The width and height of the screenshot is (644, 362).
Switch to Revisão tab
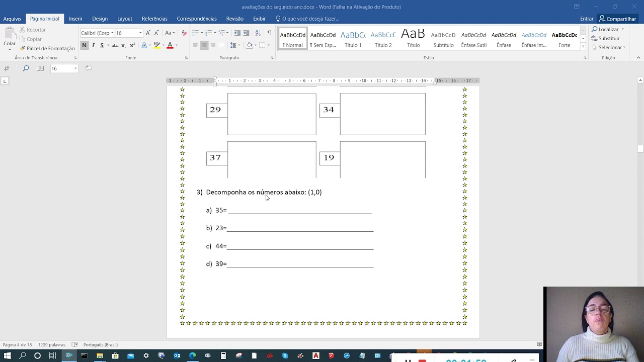[235, 19]
